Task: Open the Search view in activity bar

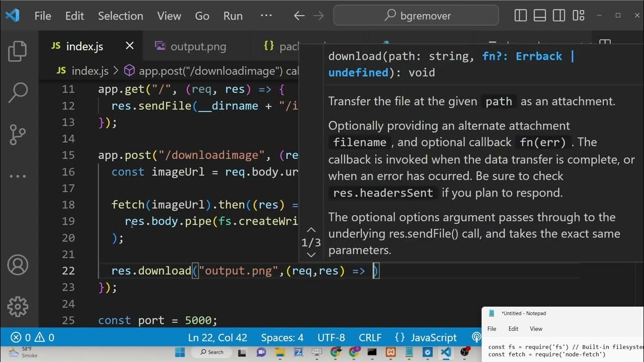Action: pos(18,92)
